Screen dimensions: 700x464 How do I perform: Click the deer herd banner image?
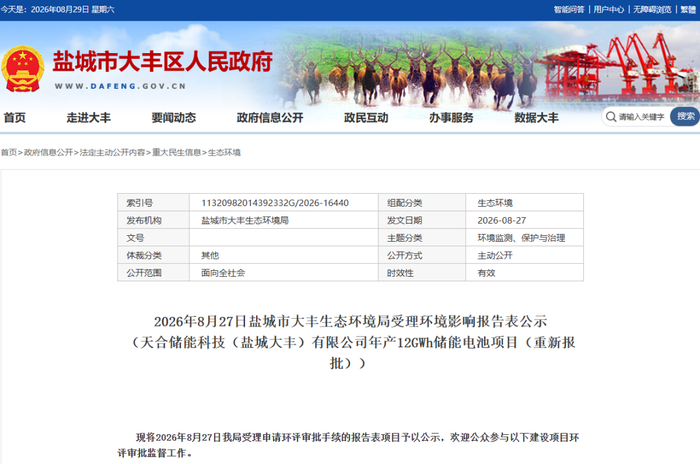[x=406, y=76]
